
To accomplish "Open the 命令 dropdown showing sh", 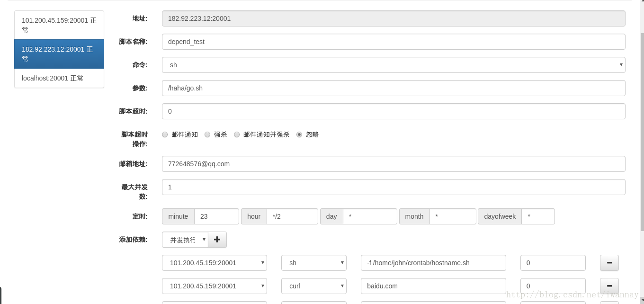I will coord(394,65).
